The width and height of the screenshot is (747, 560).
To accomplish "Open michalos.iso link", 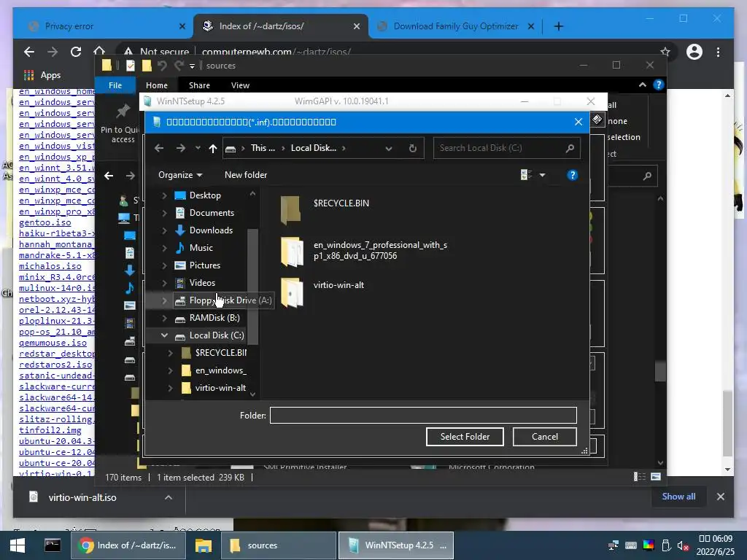I will click(x=50, y=266).
